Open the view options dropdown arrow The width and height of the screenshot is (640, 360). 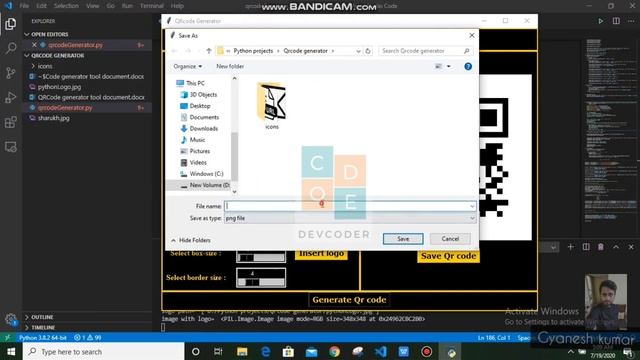(449, 66)
